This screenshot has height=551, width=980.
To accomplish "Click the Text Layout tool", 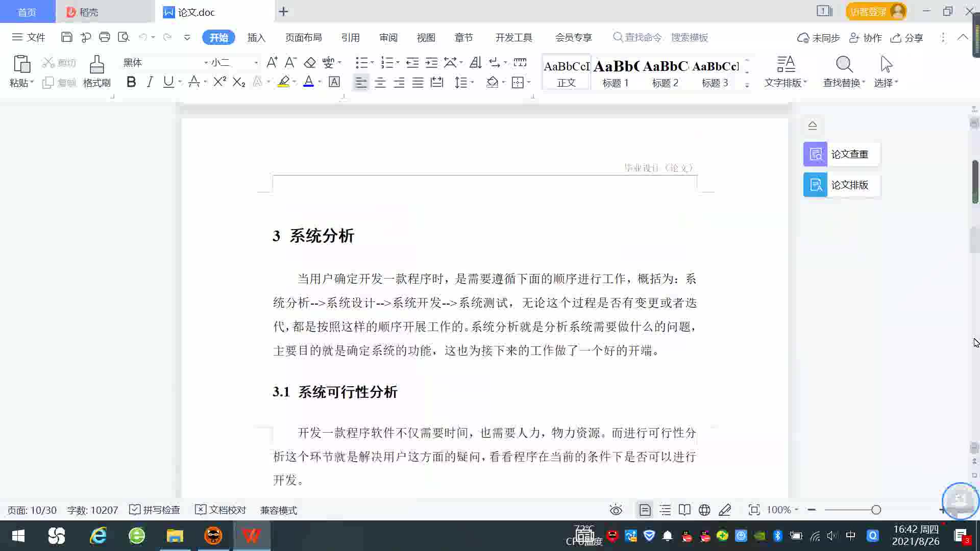I will [786, 72].
